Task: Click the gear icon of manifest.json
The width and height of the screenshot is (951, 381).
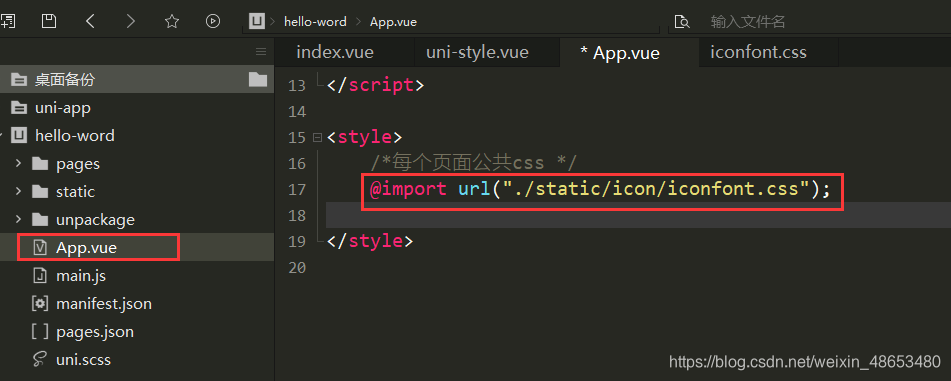Action: pyautogui.click(x=40, y=303)
